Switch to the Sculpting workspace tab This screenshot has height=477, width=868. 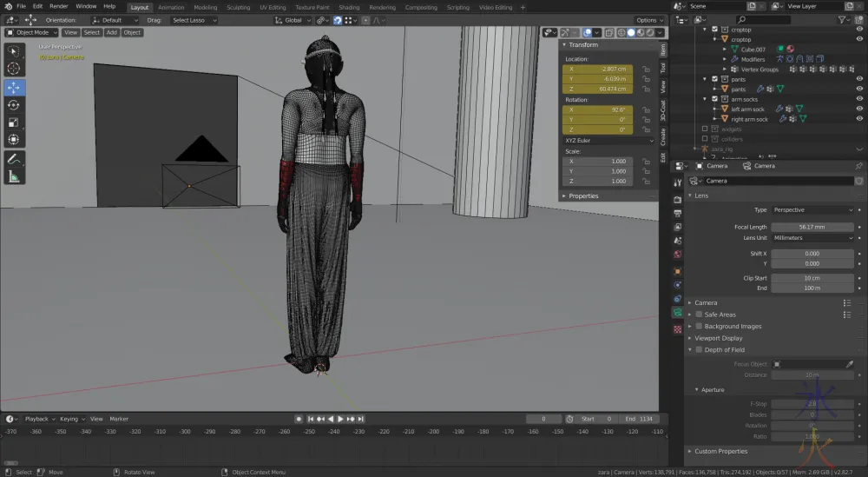[238, 7]
